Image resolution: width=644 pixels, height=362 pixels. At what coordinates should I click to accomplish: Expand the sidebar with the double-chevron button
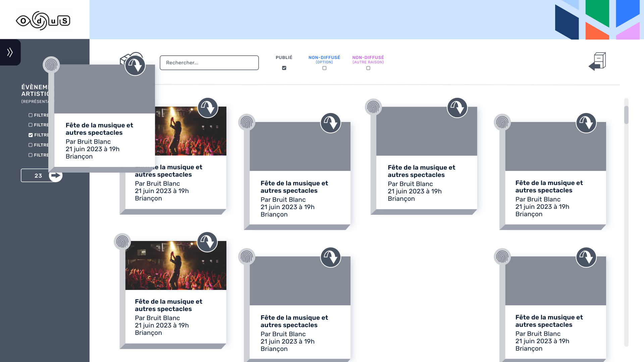(10, 52)
